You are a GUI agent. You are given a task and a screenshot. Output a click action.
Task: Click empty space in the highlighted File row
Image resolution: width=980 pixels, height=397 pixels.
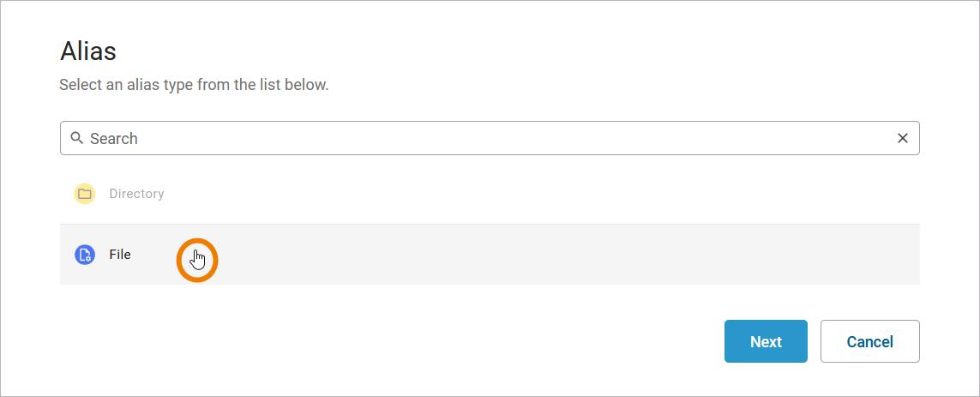click(x=514, y=255)
